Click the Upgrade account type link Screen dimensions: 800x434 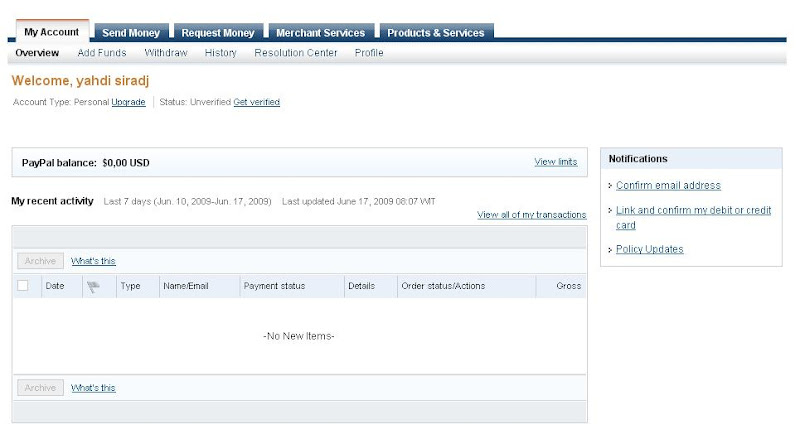(x=129, y=102)
